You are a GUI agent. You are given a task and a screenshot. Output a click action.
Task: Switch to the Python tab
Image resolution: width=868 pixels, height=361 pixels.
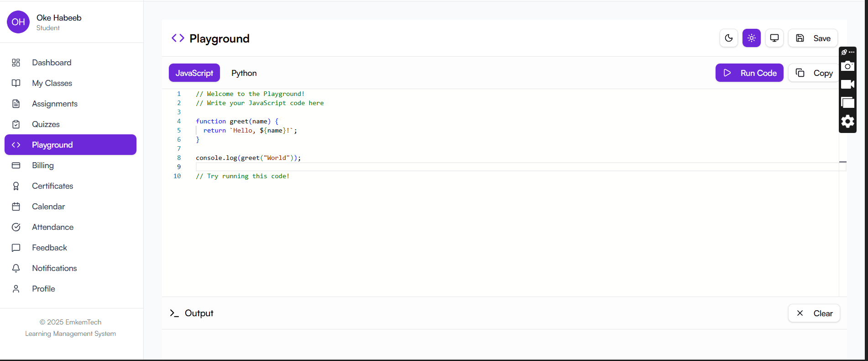tap(244, 73)
